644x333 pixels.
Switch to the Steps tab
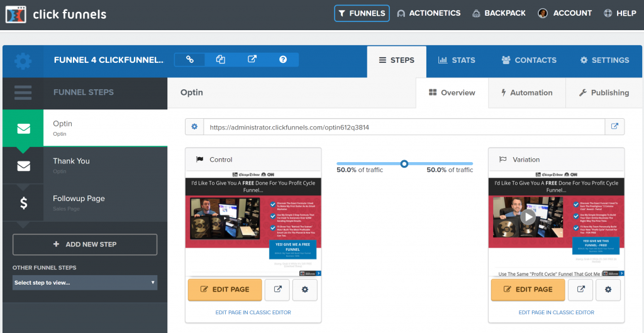point(397,62)
